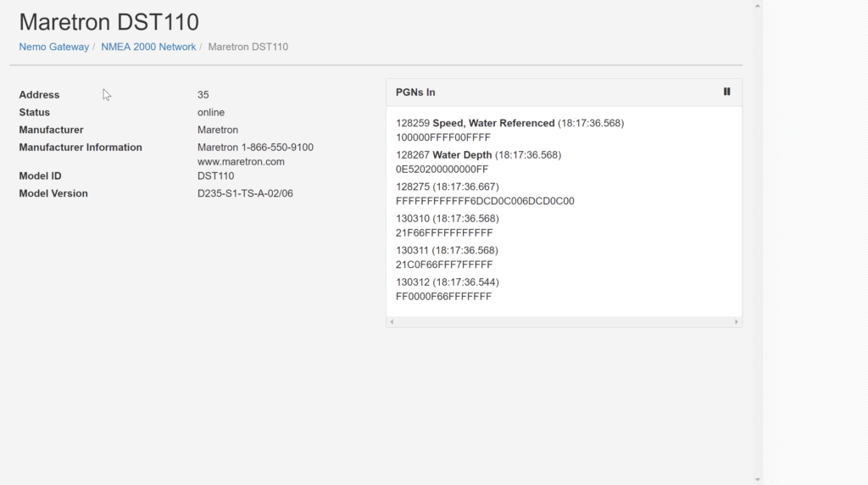Open the Nemo Gateway breadcrumb link
The width and height of the screenshot is (868, 485).
pos(53,47)
